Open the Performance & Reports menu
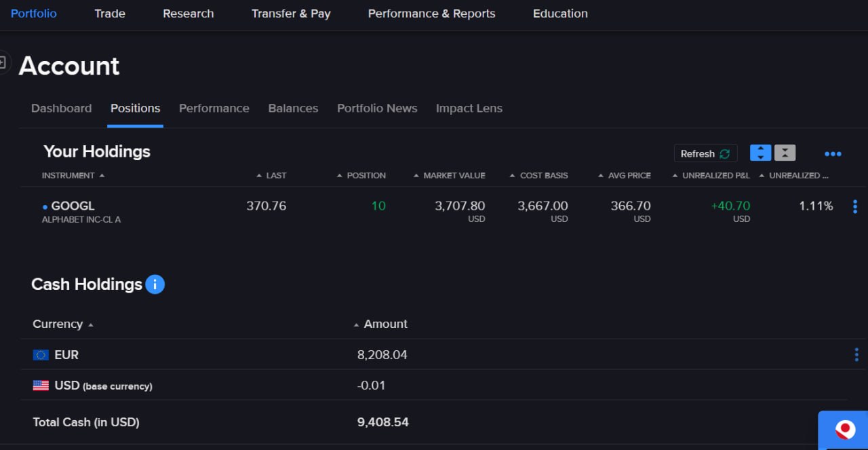 pos(432,14)
